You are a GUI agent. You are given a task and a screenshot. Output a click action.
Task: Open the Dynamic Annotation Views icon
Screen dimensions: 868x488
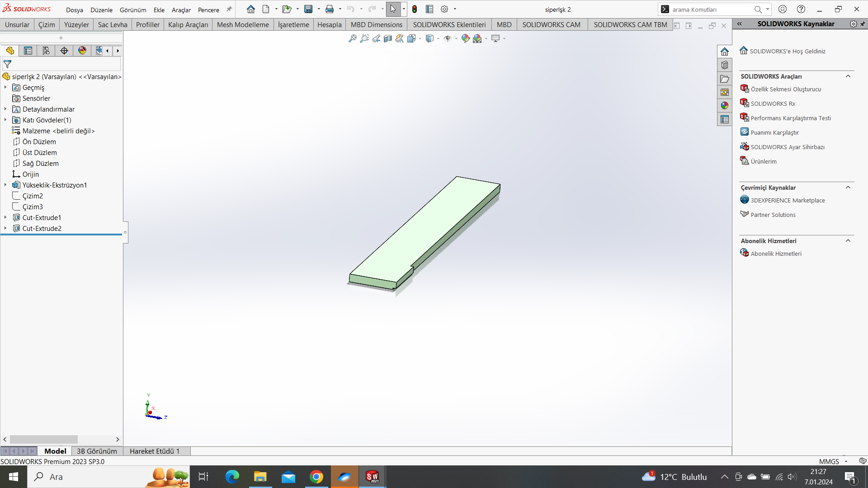[x=399, y=39]
